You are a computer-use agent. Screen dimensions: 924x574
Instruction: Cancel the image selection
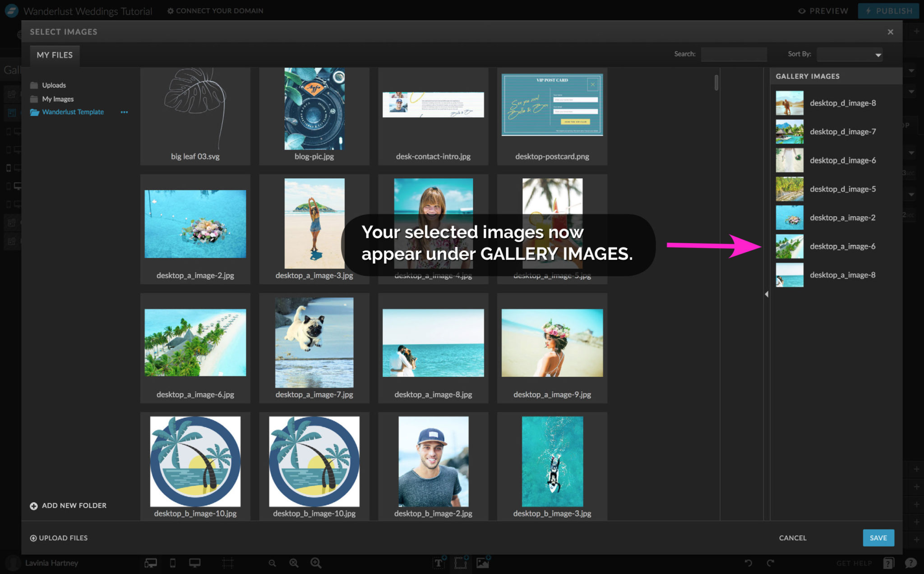coord(792,537)
